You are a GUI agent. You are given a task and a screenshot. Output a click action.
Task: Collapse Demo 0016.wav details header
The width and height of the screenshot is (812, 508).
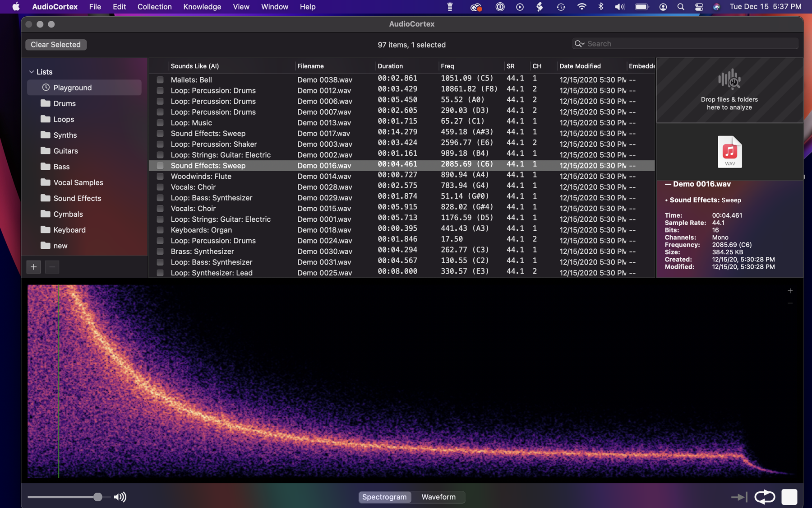click(668, 184)
